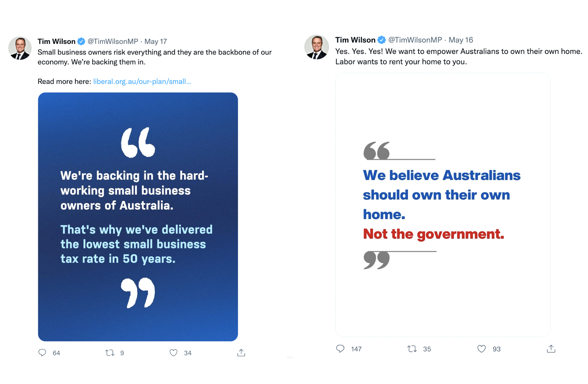This screenshot has height=384, width=588.
Task: Retweet the home ownership tweet
Action: pyautogui.click(x=412, y=349)
